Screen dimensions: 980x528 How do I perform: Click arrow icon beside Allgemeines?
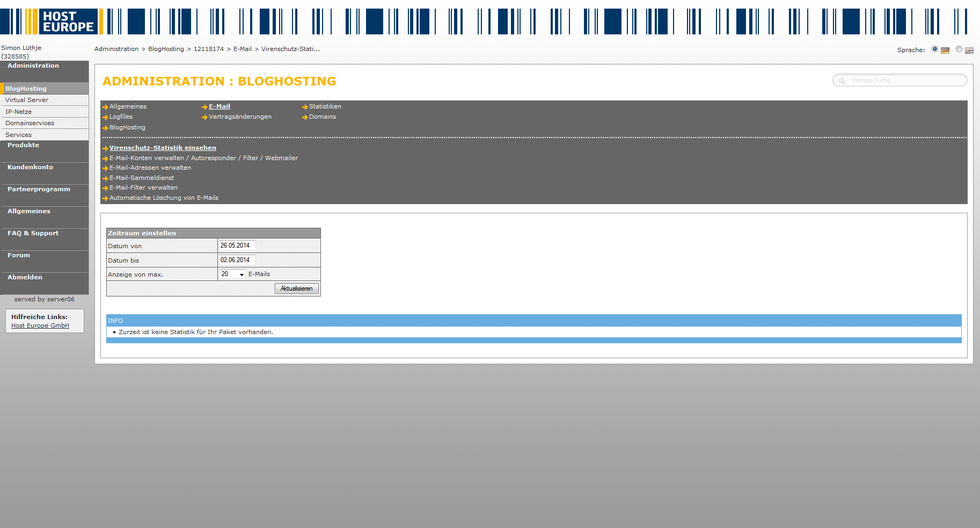tap(105, 107)
